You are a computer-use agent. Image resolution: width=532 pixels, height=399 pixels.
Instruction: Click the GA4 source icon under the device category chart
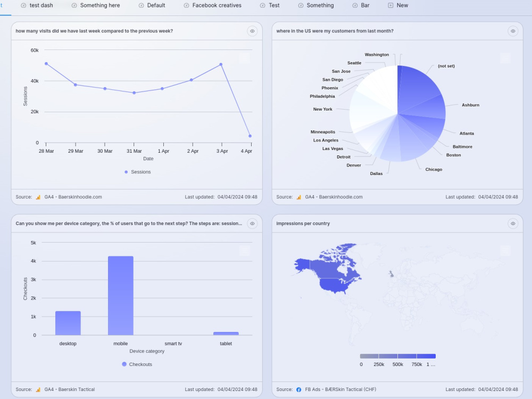[x=37, y=389]
